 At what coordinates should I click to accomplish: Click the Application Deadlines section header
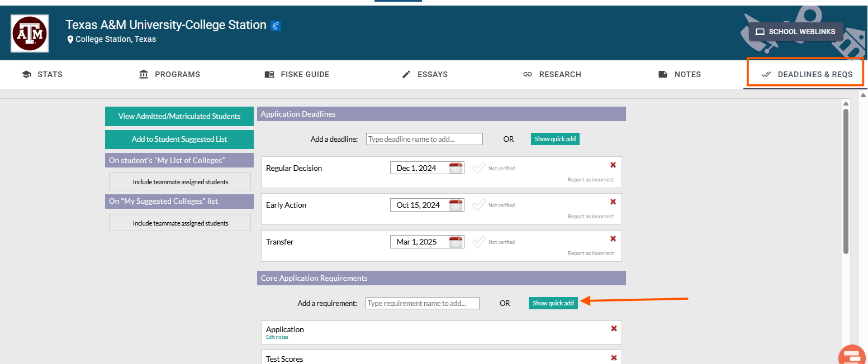[442, 114]
